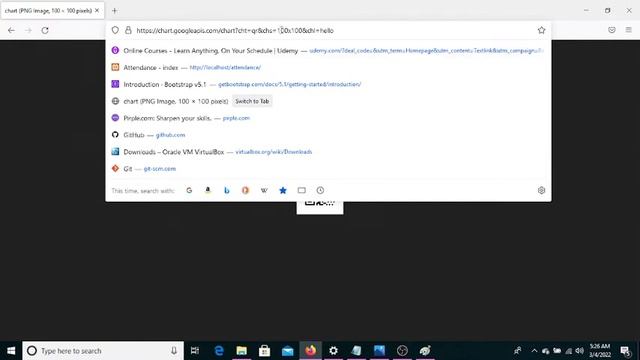
Task: Click the taskbar clock showing 3/4/2022
Action: 600,351
